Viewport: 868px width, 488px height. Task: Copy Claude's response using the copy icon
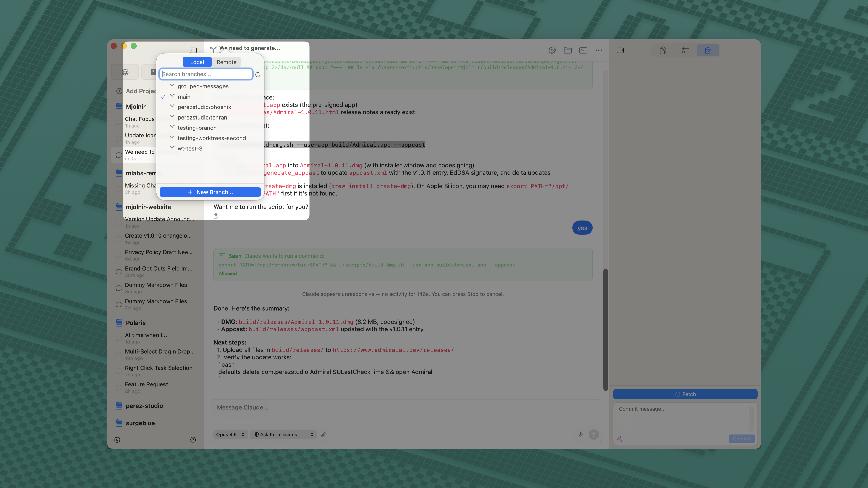click(x=216, y=216)
